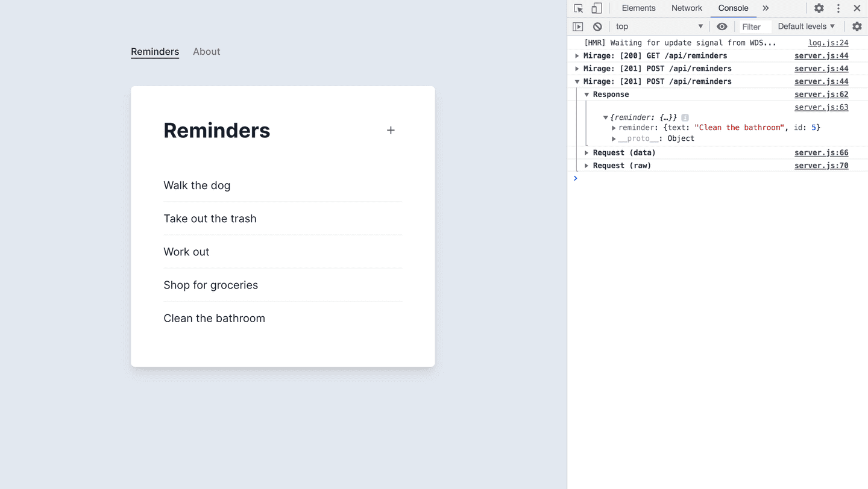
Task: Open the console settings gear icon
Action: coord(857,26)
